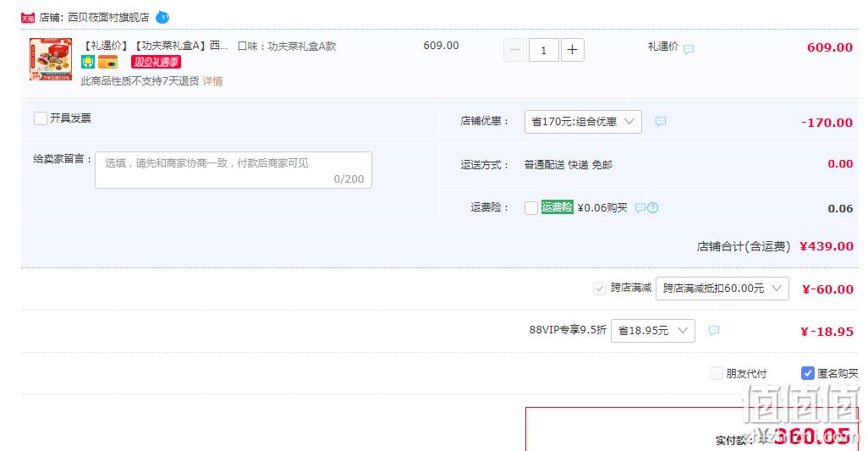
Task: Click the quantity input showing 1
Action: pos(544,51)
